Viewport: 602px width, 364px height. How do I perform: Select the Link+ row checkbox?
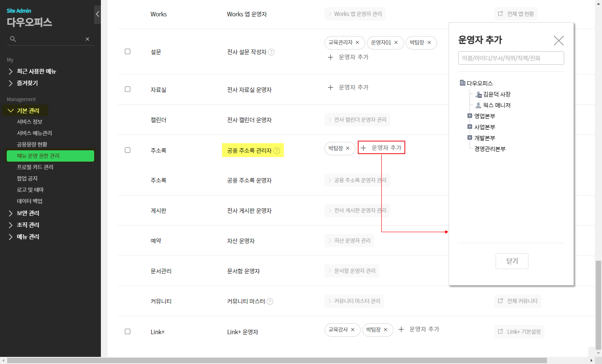coord(127,332)
